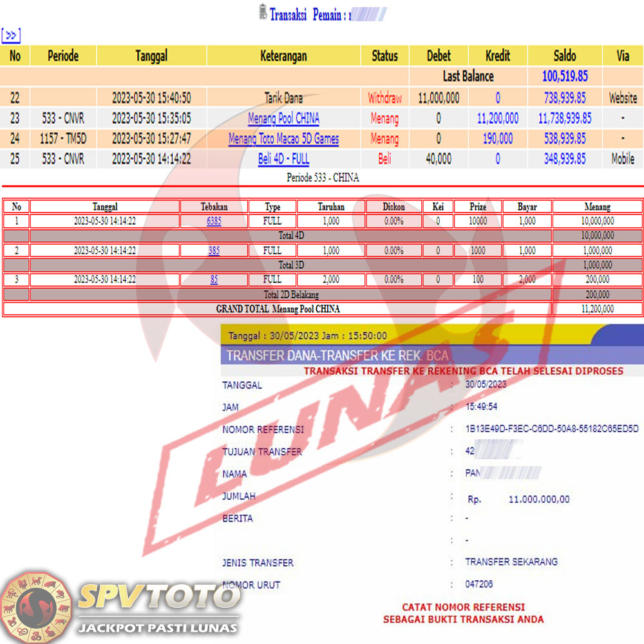Select the Tarik Dana row description
Viewport: 644px width, 644px height.
pyautogui.click(x=283, y=99)
